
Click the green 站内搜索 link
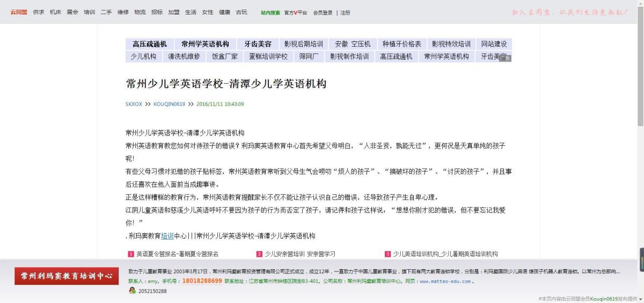tap(270, 13)
